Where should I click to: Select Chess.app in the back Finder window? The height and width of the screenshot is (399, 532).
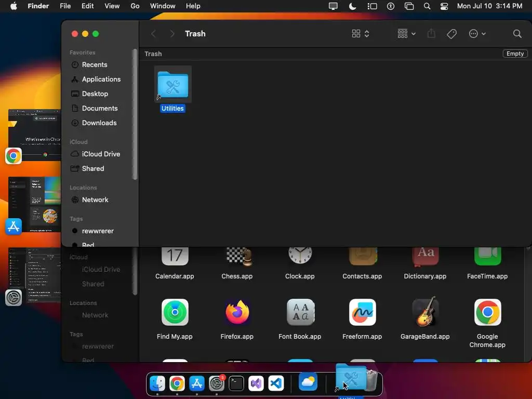pos(237,264)
